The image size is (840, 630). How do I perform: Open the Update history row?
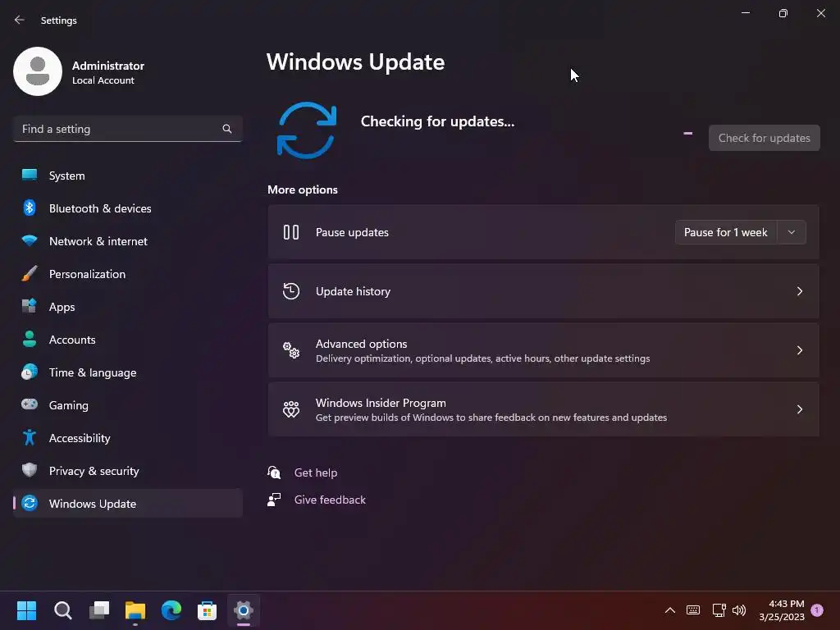click(543, 291)
